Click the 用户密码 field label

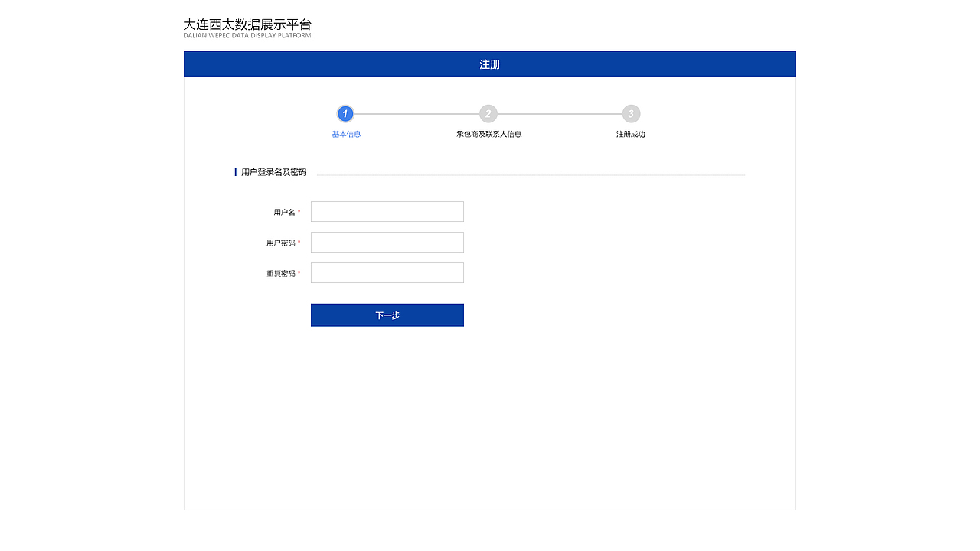point(281,243)
